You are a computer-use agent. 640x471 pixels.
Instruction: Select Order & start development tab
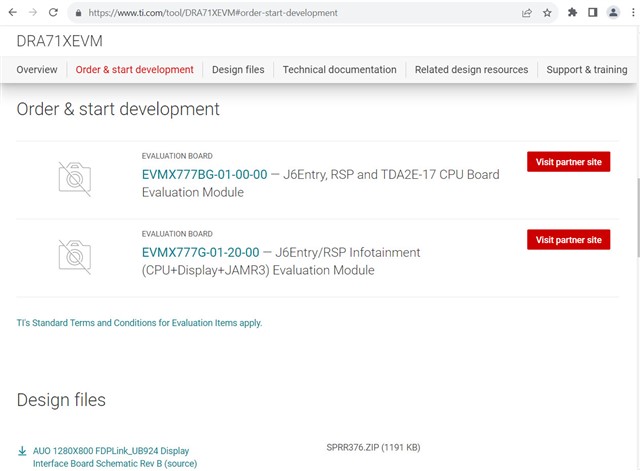tap(134, 70)
